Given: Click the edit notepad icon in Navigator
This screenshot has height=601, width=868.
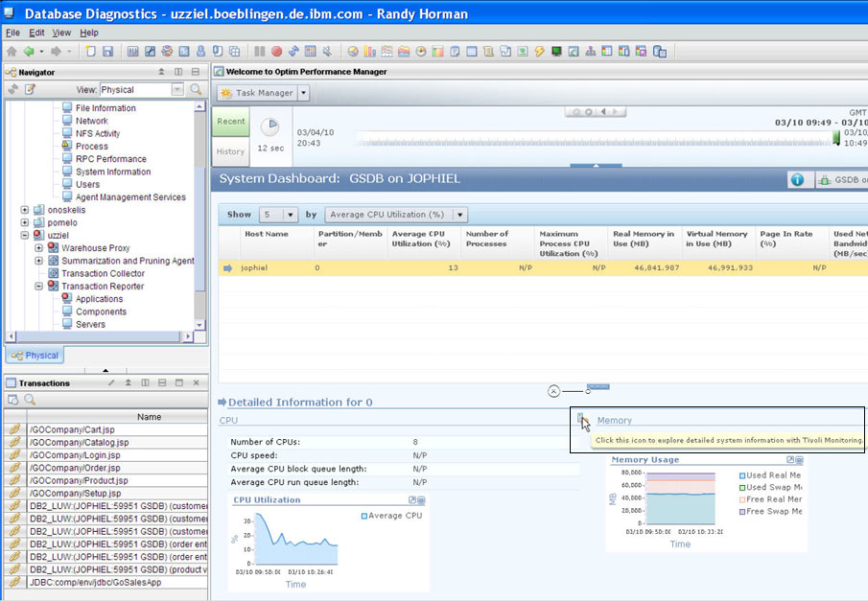Looking at the screenshot, I should pyautogui.click(x=30, y=89).
